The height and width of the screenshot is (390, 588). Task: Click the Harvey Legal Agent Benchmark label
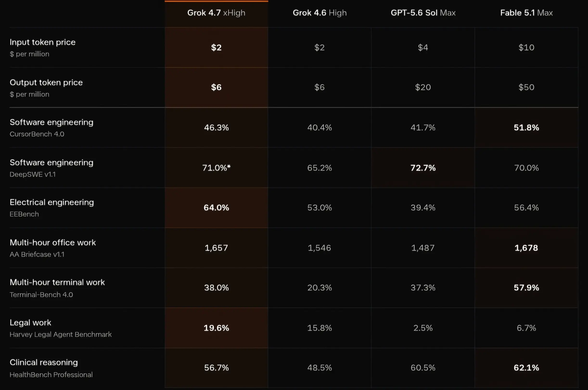click(61, 335)
